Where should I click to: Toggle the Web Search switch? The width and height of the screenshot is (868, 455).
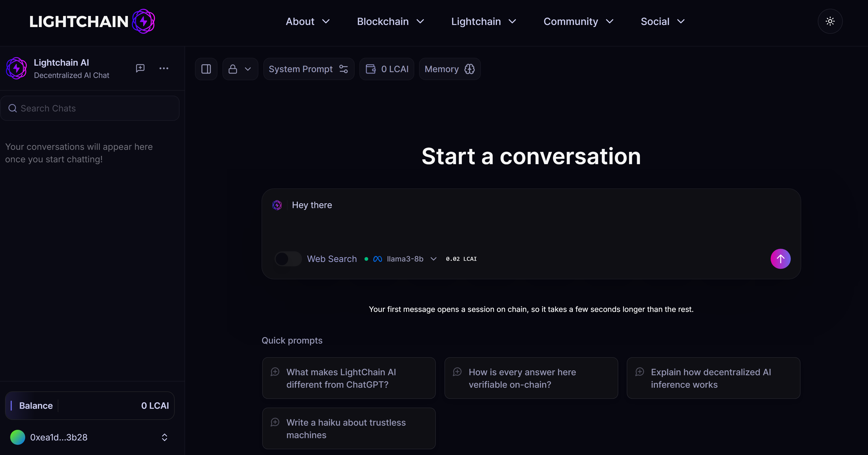(288, 259)
